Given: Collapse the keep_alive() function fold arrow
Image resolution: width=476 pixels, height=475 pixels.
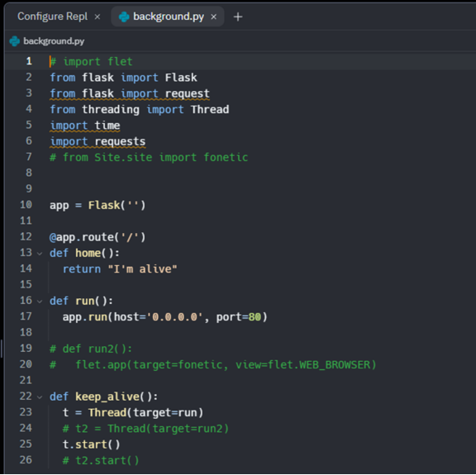Looking at the screenshot, I should [x=40, y=397].
